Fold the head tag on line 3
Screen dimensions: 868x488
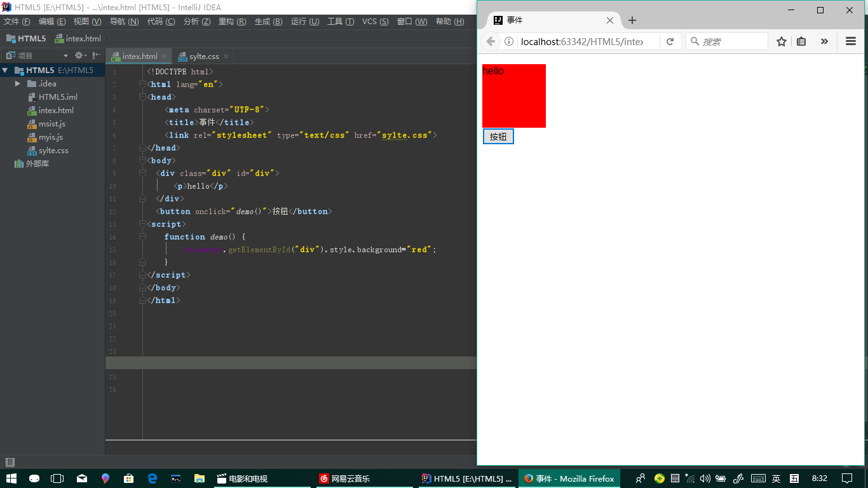click(143, 97)
